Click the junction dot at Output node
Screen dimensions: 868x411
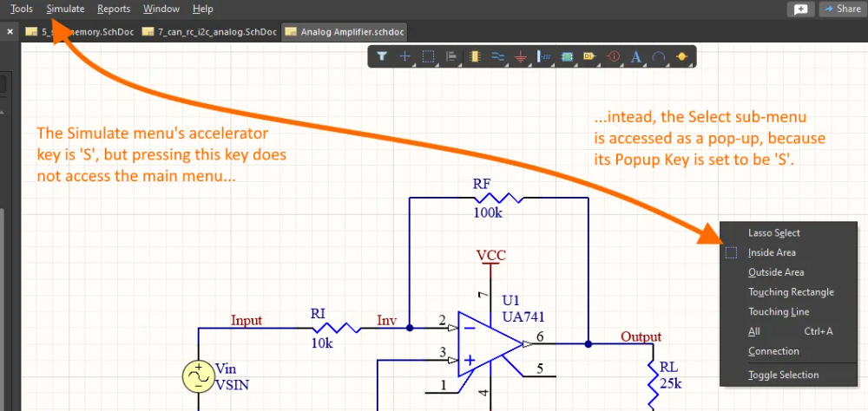588,344
